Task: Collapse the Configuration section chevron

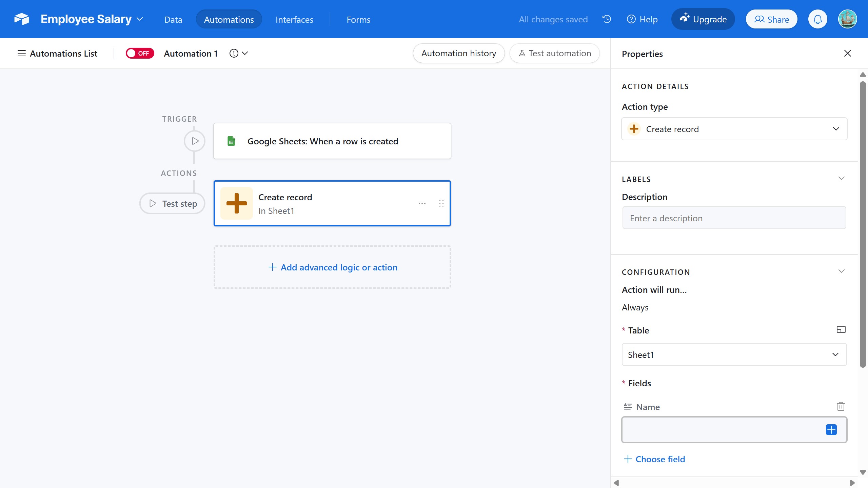Action: (841, 271)
